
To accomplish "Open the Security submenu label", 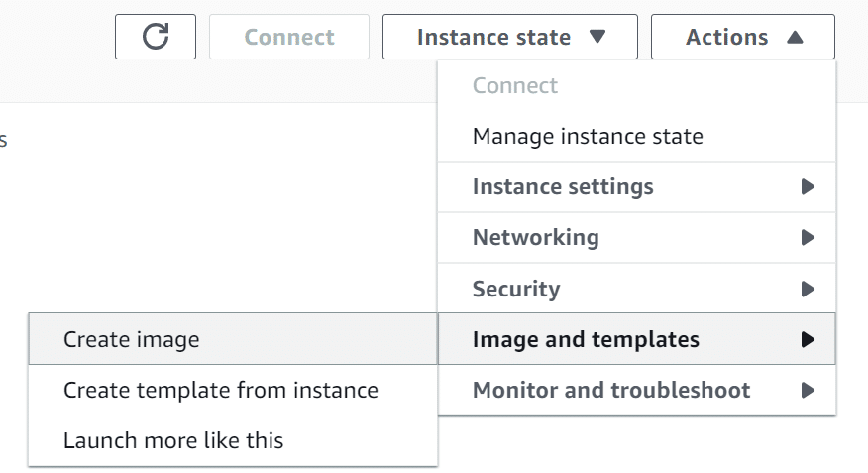I will point(516,289).
